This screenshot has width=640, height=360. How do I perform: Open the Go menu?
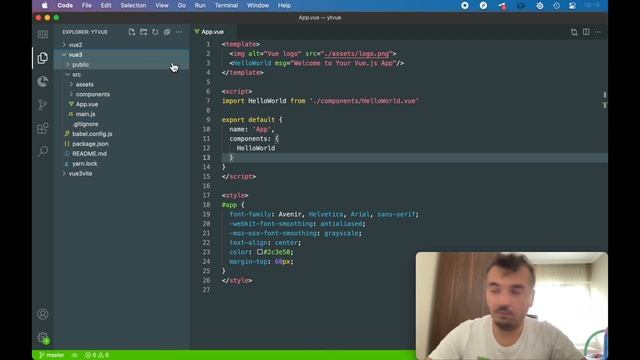coord(182,5)
